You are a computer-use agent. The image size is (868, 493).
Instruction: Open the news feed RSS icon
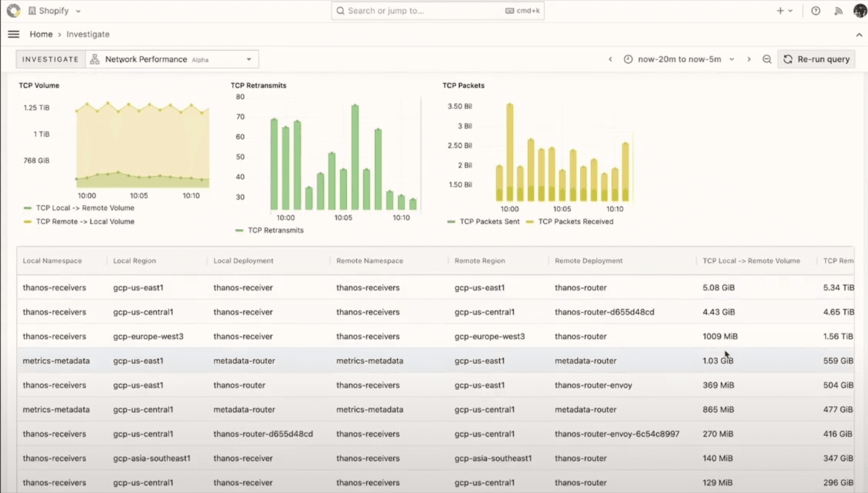[838, 11]
